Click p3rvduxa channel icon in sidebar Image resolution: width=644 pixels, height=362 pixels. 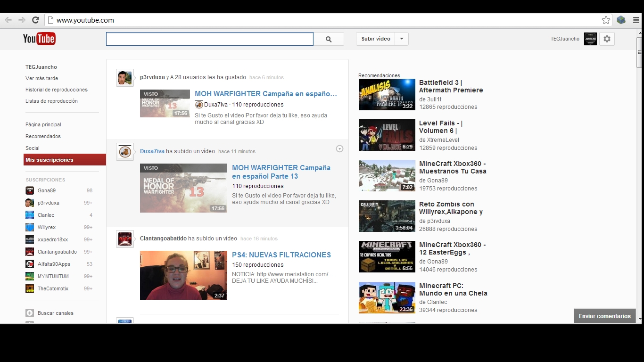click(30, 203)
